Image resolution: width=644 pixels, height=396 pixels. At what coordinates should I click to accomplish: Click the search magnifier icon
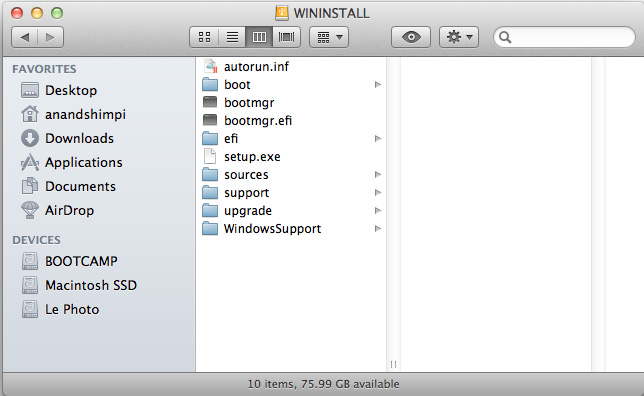coord(505,37)
